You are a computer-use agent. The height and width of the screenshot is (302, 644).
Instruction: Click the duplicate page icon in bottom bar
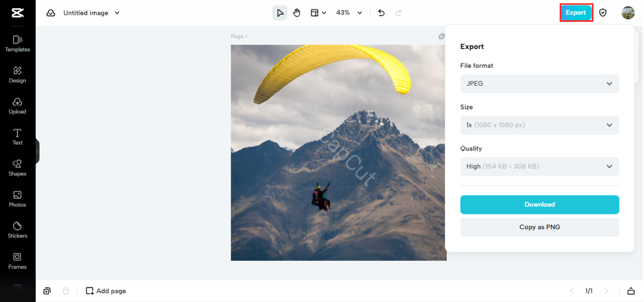tap(47, 291)
